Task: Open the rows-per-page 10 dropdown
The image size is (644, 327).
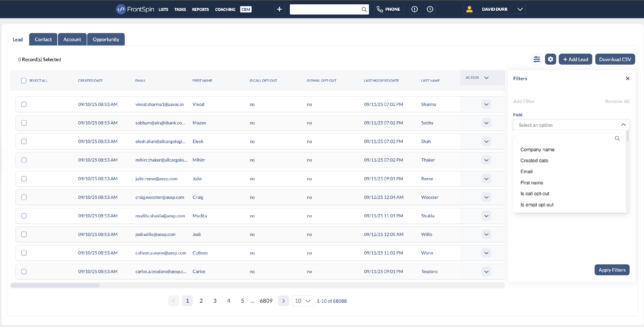Action: [x=302, y=301]
